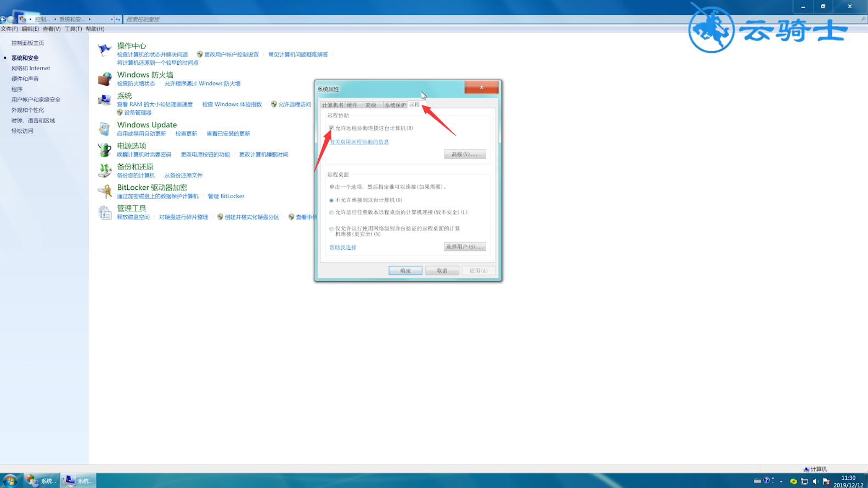
Task: Open 用户帐户和家庭安全 category
Action: pos(36,100)
